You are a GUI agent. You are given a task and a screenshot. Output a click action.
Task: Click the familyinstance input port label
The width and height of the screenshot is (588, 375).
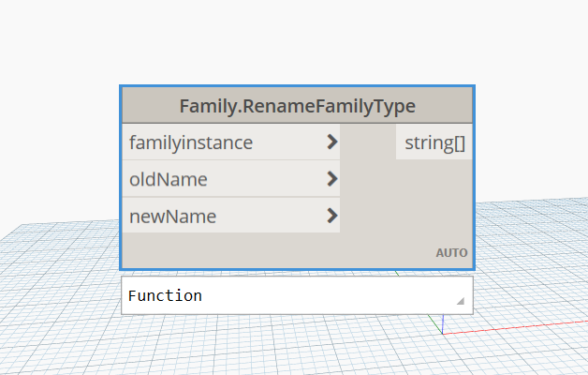191,142
